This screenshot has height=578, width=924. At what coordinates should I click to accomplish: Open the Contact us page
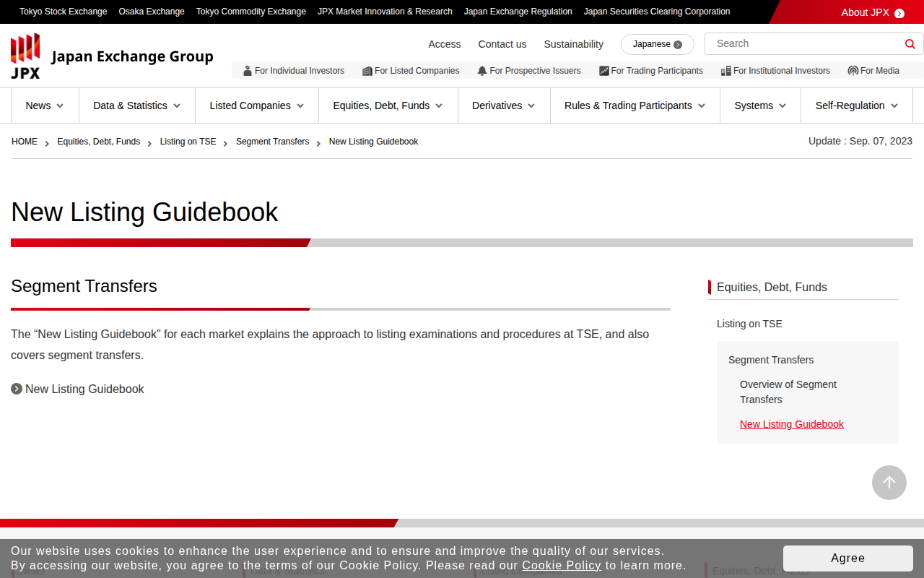[x=502, y=44]
